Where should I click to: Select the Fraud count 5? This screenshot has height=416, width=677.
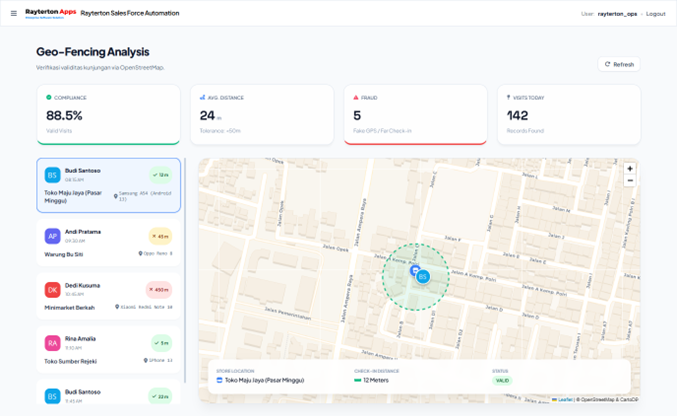(357, 115)
